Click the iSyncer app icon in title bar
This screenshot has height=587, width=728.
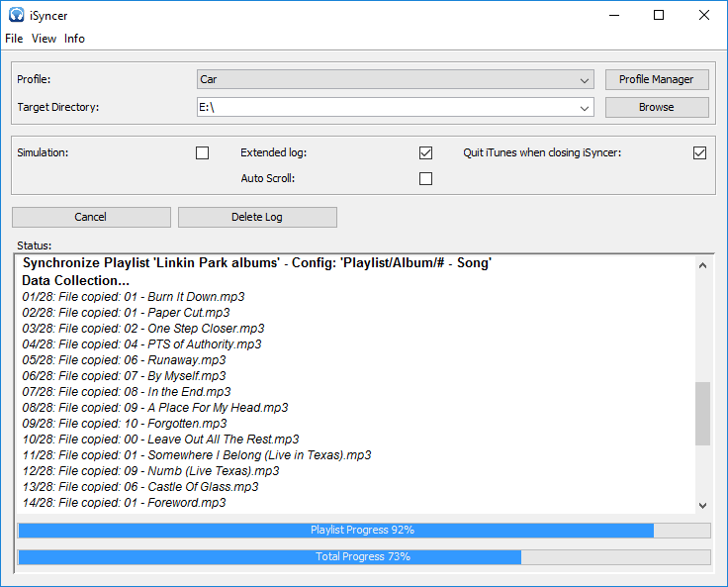click(x=14, y=16)
